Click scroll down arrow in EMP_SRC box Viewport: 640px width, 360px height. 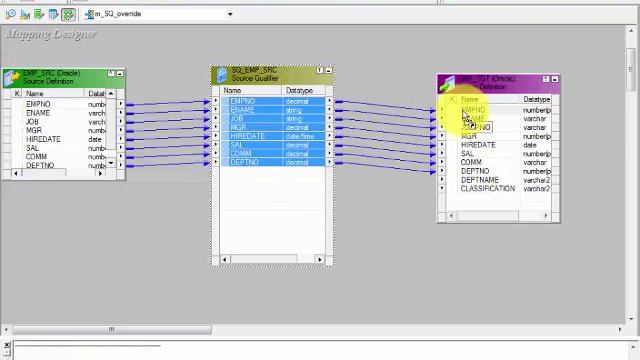[111, 163]
